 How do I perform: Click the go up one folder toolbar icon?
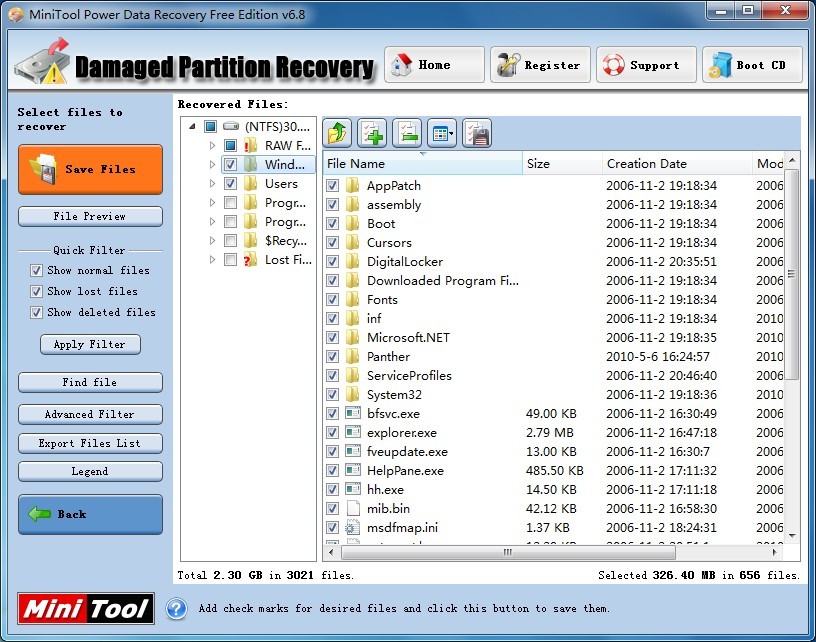pos(337,133)
